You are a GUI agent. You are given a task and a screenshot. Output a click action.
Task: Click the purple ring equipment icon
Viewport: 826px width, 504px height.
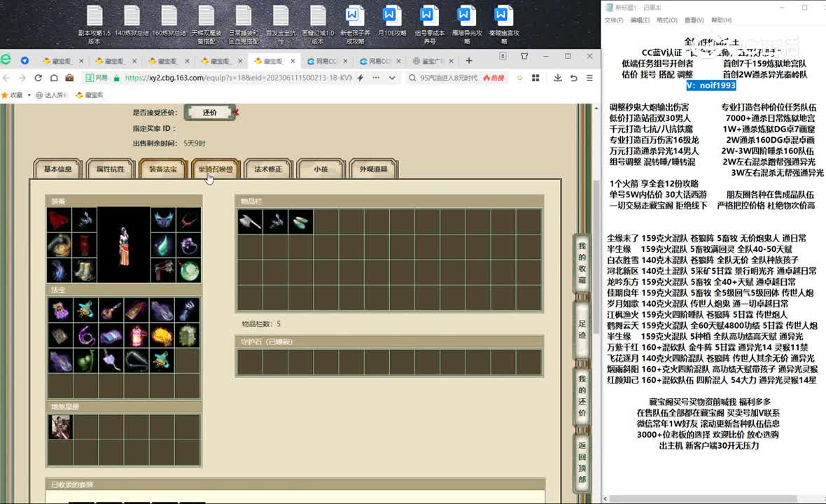[188, 245]
